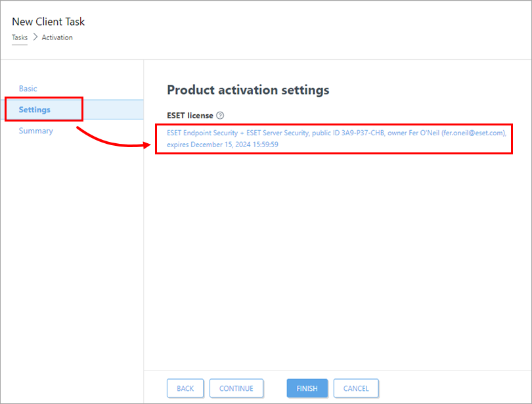Click the public ID 3A9-P37-CHB text

click(x=349, y=133)
